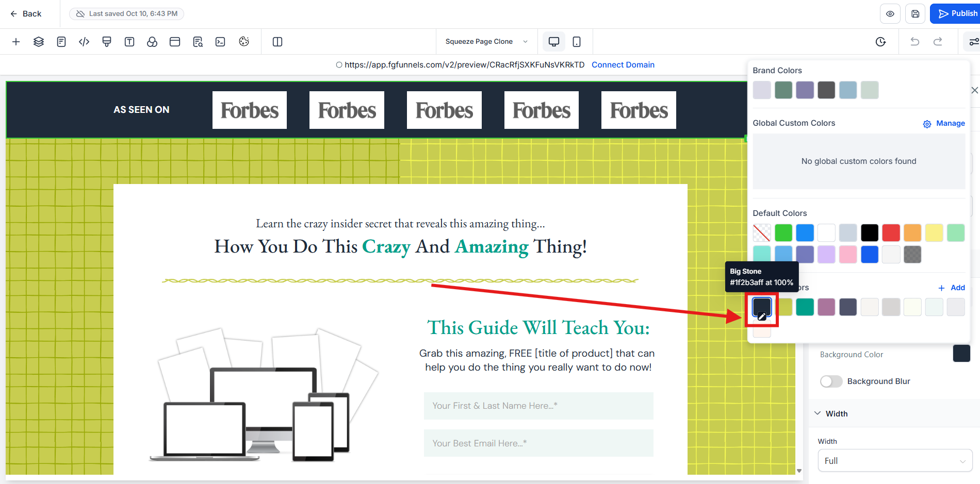Click the save disk icon
The image size is (980, 484).
point(916,14)
